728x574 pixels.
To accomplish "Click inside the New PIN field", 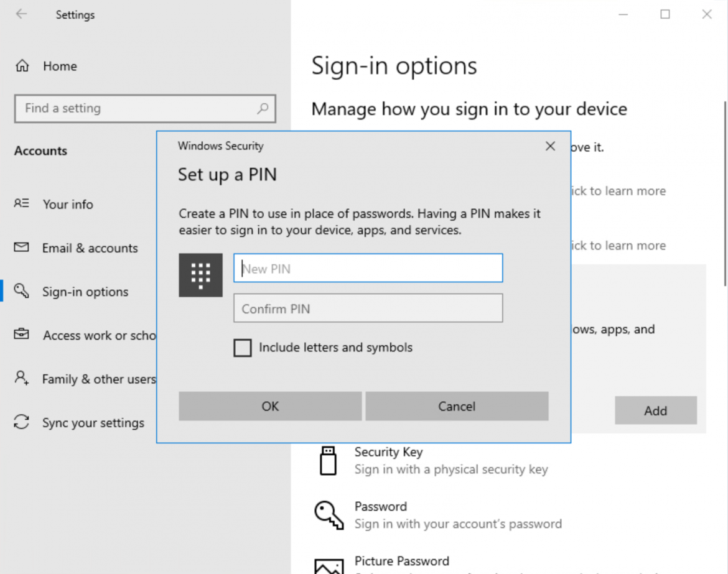I will coord(368,267).
